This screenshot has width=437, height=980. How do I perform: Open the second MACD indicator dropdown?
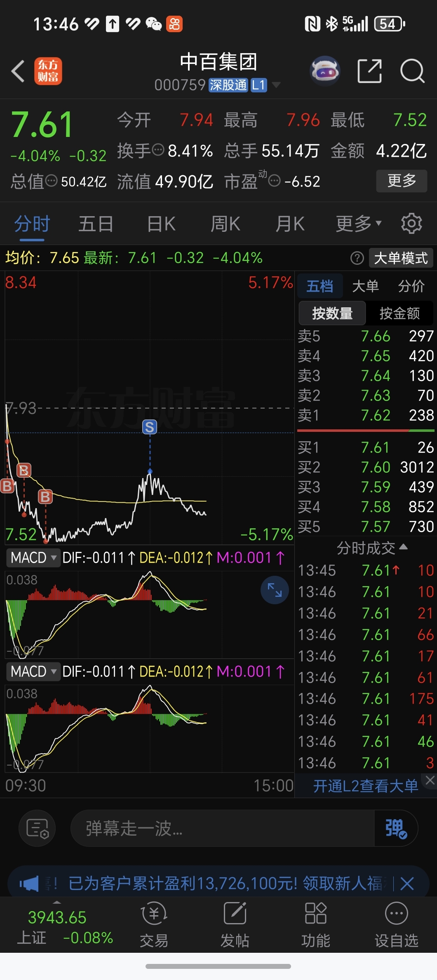coord(33,671)
